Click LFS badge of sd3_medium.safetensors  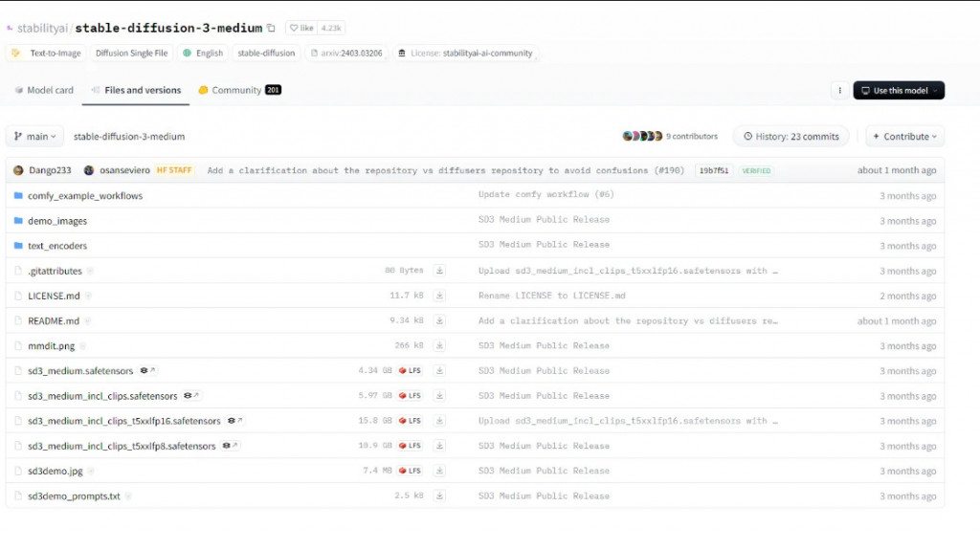[410, 370]
